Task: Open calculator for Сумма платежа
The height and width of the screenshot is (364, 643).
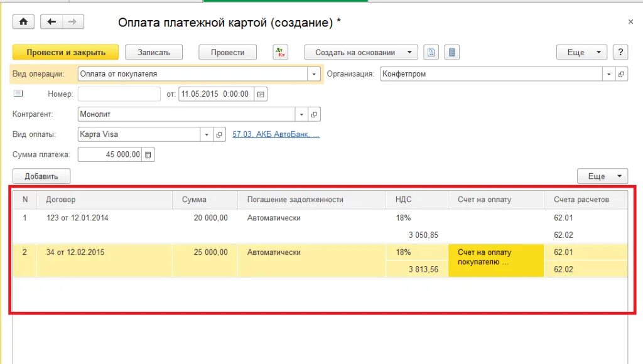Action: (148, 154)
